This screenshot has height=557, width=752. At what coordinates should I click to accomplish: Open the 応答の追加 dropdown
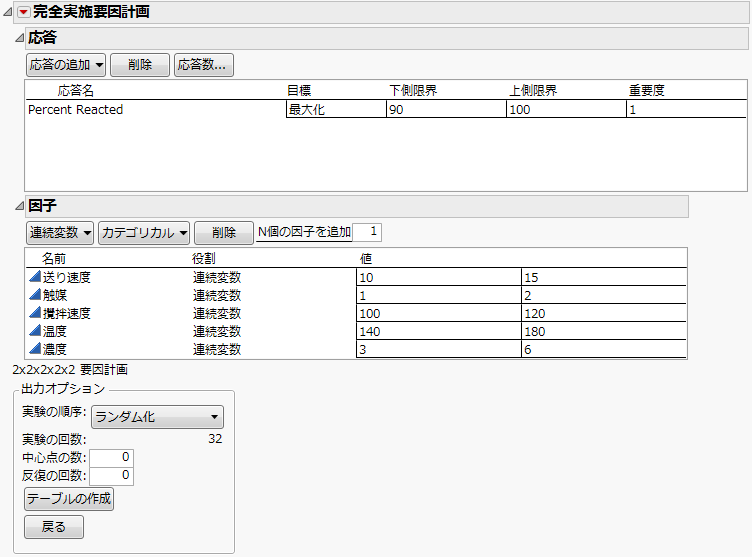click(x=66, y=65)
